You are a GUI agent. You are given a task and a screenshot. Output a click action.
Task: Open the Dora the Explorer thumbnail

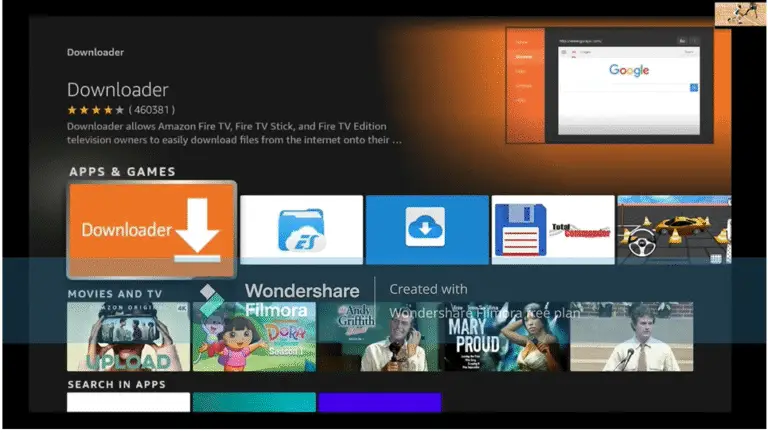pyautogui.click(x=254, y=337)
